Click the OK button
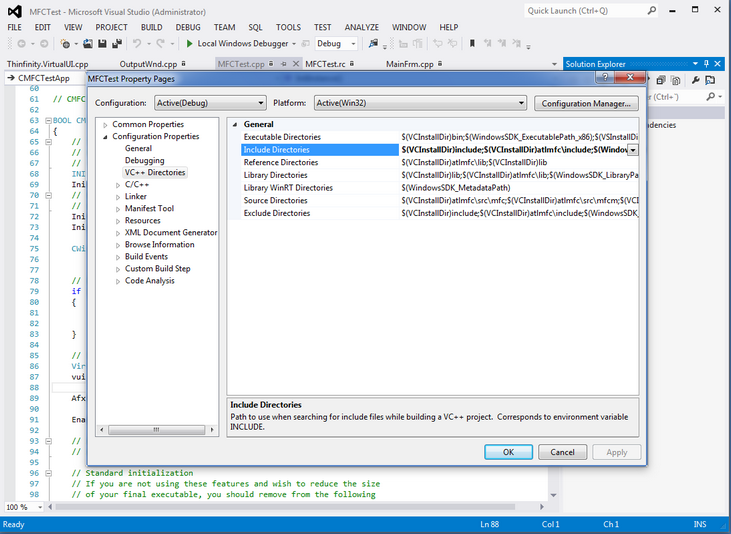 508,452
